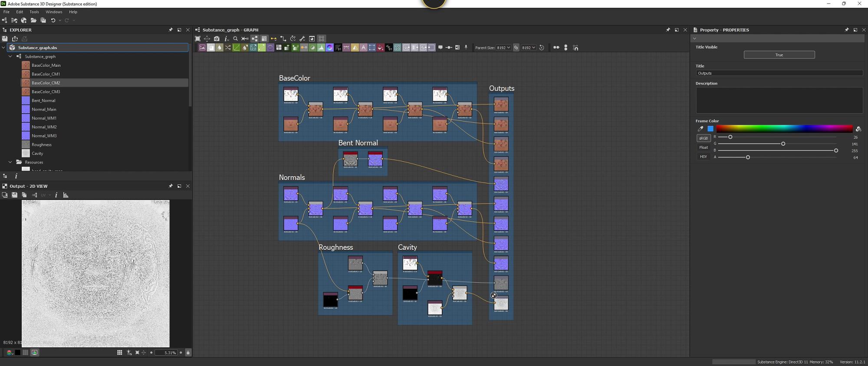Add a Bitmap node from node toolbar
This screenshot has height=366, width=868.
202,48
